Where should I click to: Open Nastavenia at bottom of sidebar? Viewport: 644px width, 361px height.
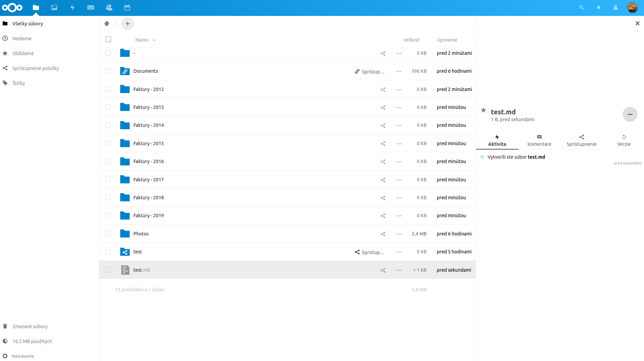23,356
